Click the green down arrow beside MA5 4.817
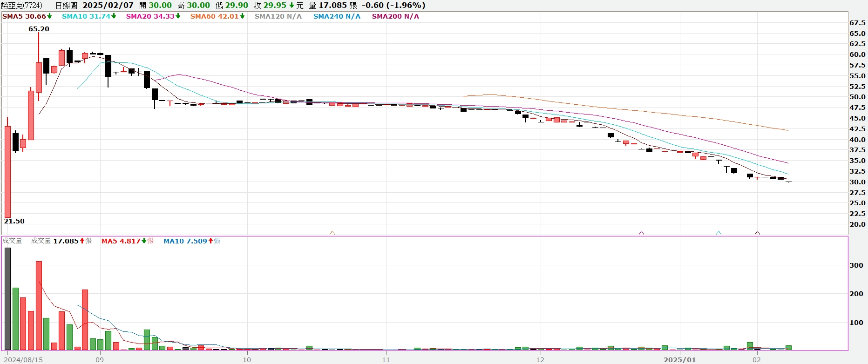 pyautogui.click(x=144, y=241)
